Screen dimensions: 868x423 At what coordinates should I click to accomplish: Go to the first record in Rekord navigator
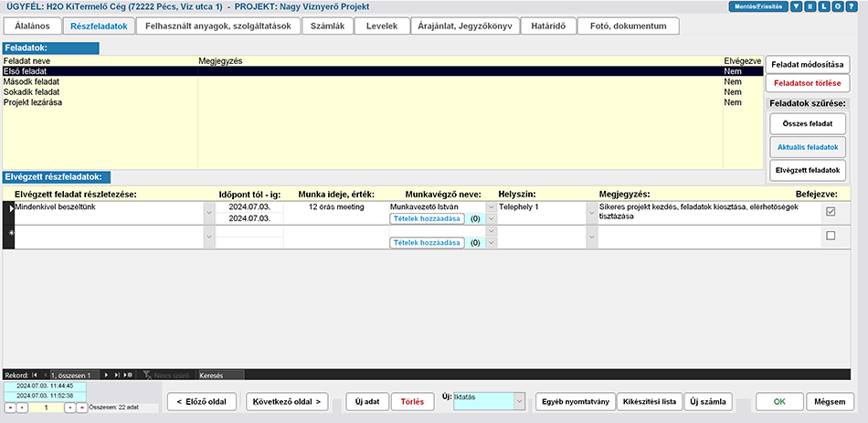[35, 375]
